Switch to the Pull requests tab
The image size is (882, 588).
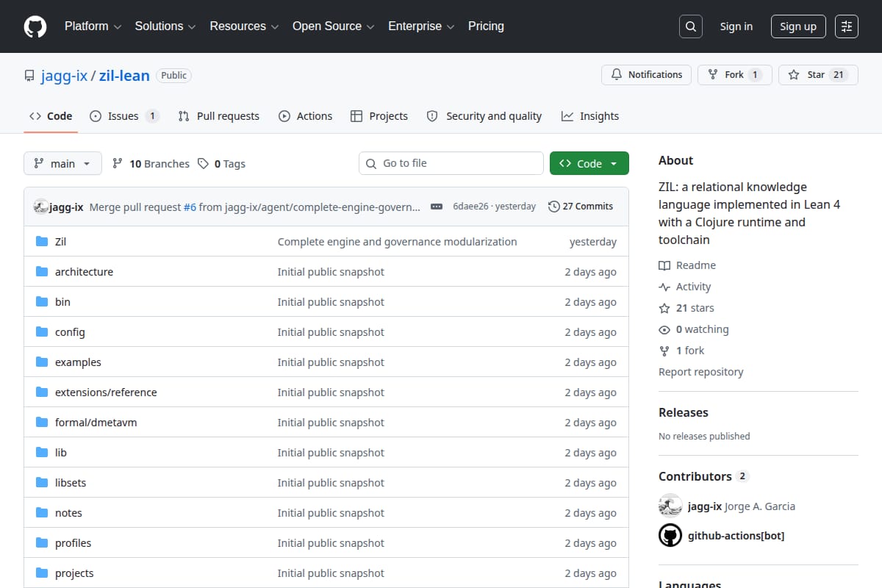[219, 116]
